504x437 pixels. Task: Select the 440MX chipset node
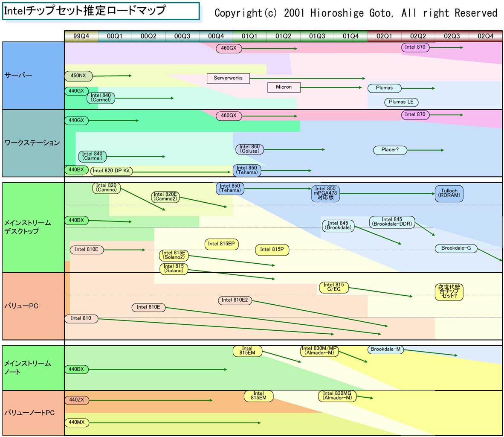(77, 422)
